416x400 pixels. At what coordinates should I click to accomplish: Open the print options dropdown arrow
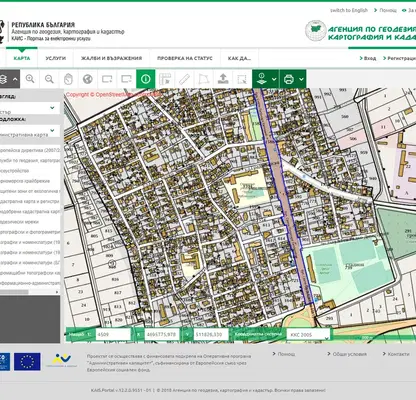tap(301, 79)
